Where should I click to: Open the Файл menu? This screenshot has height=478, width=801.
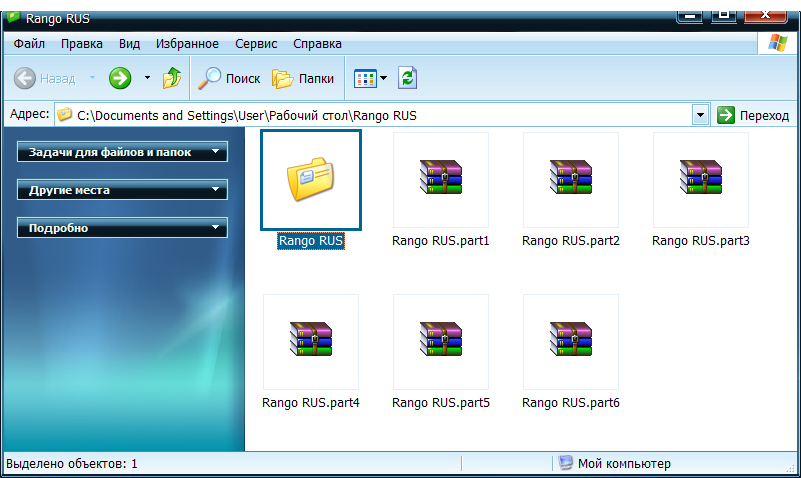click(29, 44)
